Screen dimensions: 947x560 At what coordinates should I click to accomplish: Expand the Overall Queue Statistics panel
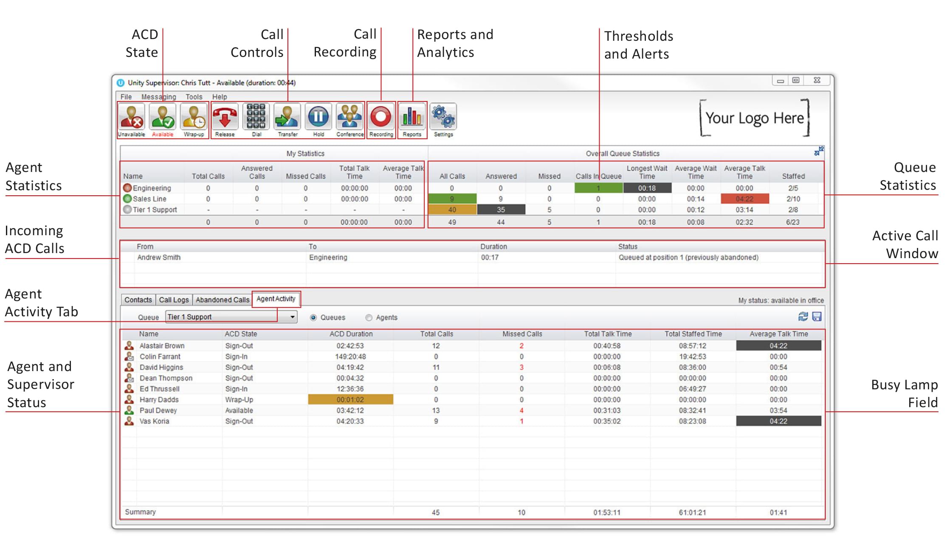pos(818,151)
